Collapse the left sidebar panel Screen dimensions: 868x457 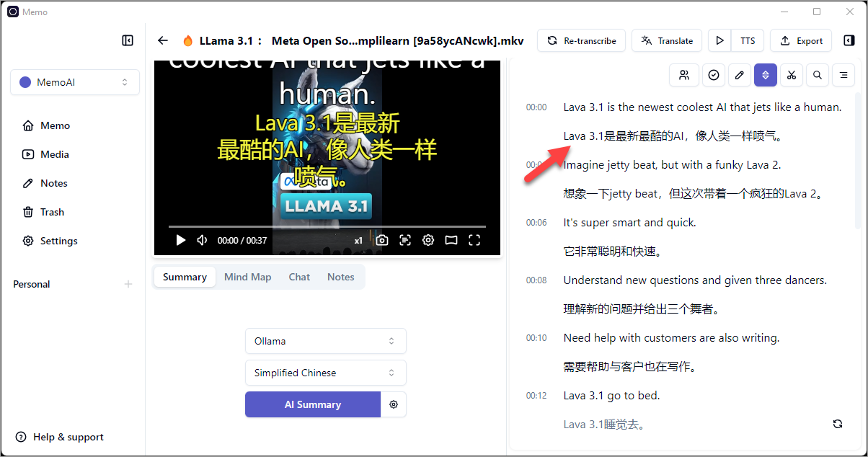pos(128,41)
